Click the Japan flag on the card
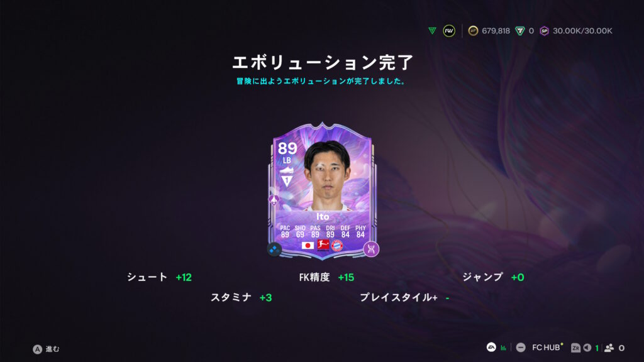644x362 pixels. 308,246
